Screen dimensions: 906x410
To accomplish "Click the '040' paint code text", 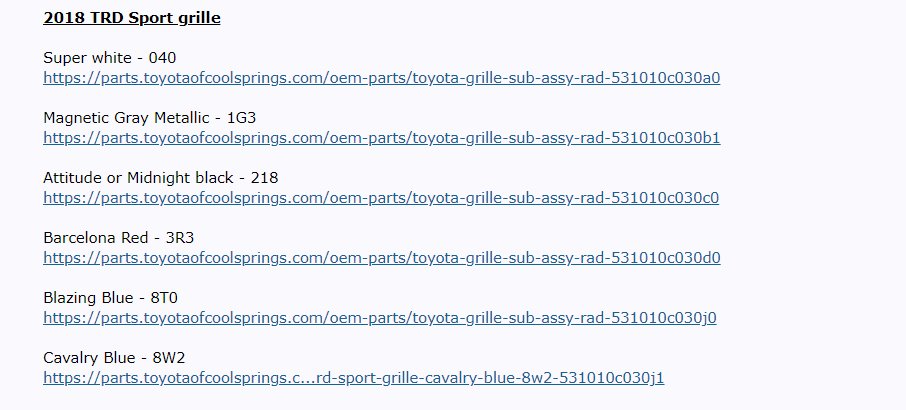I will coord(162,58).
